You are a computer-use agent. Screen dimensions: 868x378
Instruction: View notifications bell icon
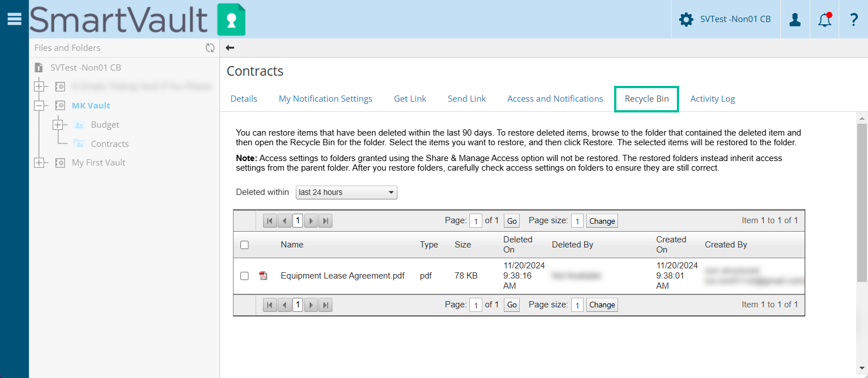(825, 20)
